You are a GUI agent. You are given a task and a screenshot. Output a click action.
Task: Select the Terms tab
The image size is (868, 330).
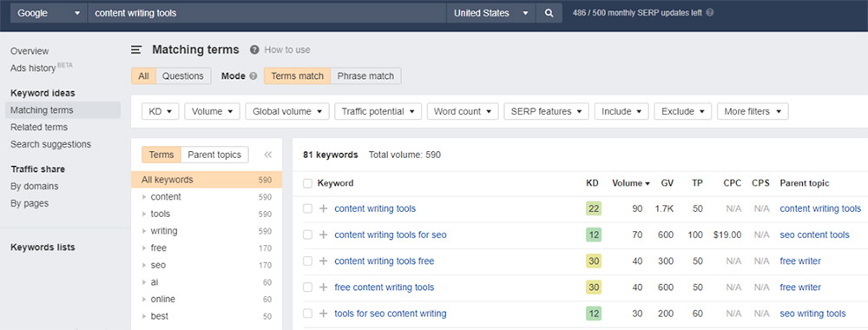(161, 155)
